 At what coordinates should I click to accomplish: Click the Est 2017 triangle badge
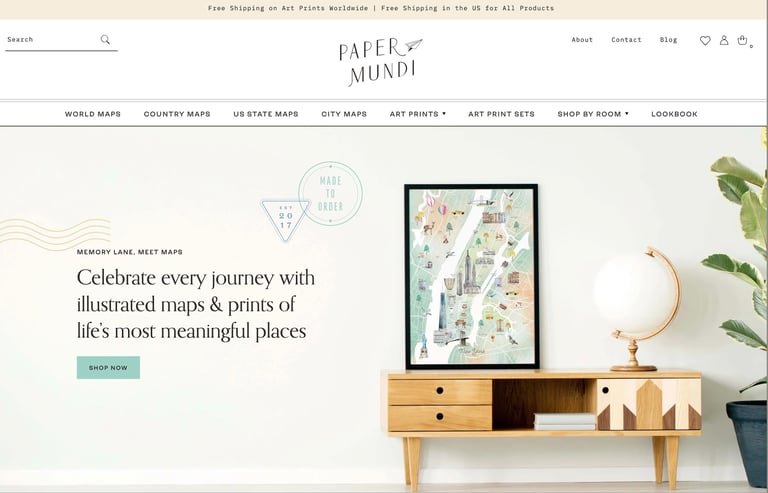(x=286, y=220)
